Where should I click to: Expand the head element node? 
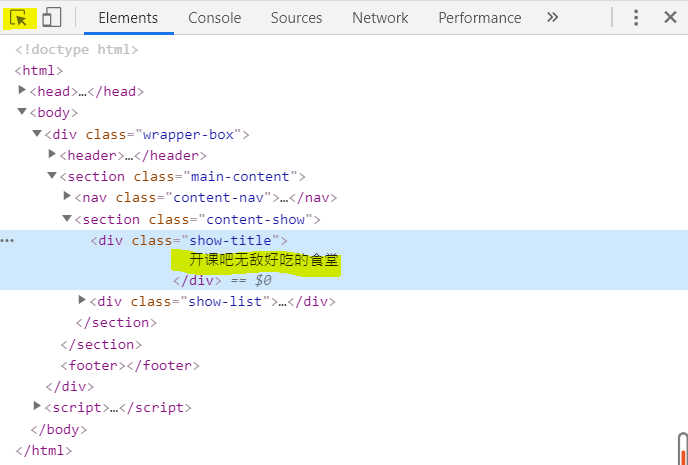(x=22, y=90)
